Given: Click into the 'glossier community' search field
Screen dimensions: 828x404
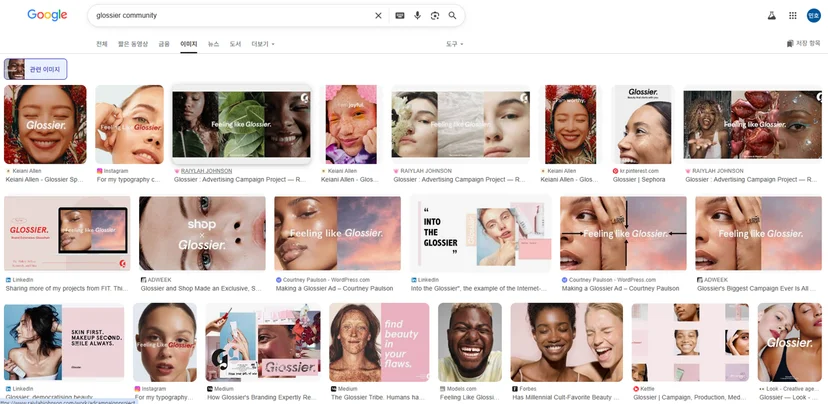Looking at the screenshot, I should (x=232, y=16).
